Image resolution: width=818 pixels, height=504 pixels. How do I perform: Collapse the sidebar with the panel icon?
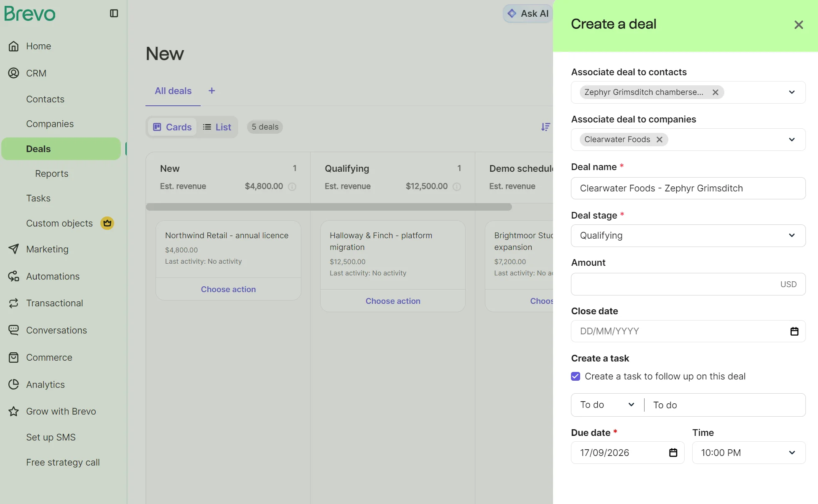114,13
